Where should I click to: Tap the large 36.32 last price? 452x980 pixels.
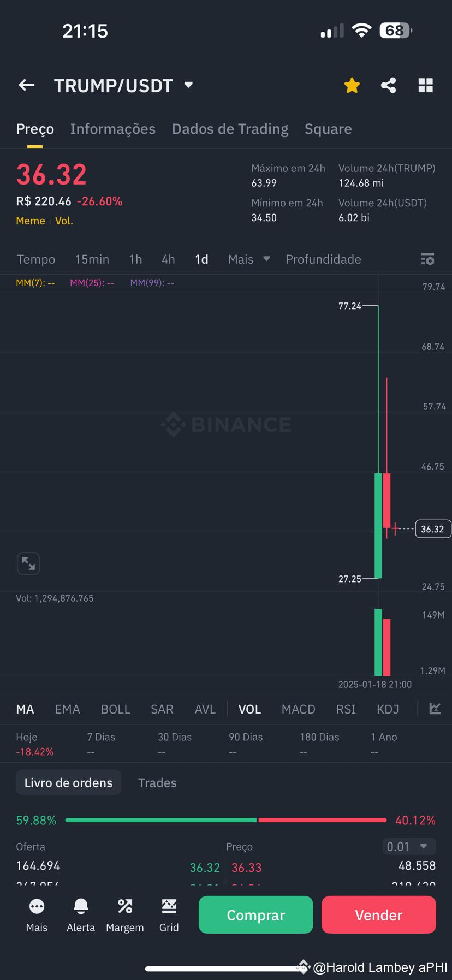[51, 175]
